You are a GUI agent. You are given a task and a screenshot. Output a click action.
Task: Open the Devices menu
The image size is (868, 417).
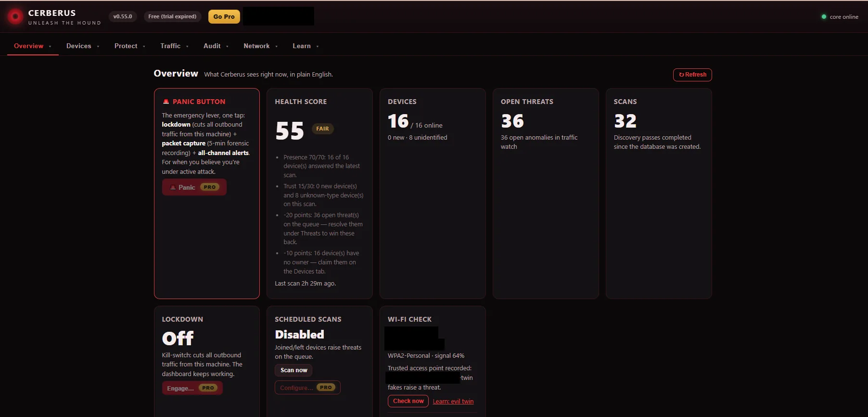[79, 46]
